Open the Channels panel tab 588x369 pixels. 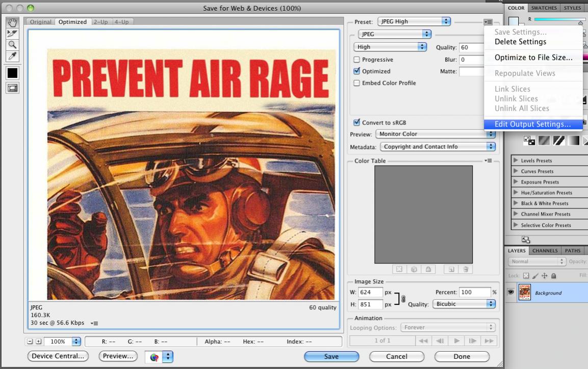click(545, 251)
